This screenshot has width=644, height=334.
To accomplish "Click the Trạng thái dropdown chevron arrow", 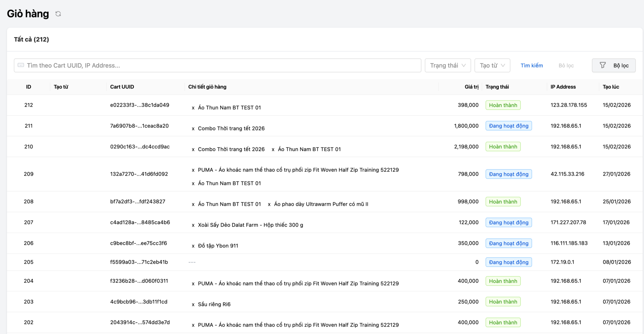I will click(x=464, y=65).
